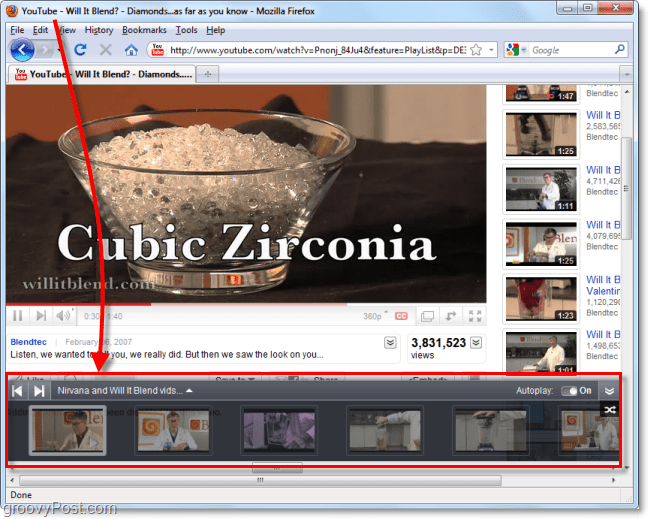649x519 pixels.
Task: Open the suggested video title with 4,711,426 views
Action: pyautogui.click(x=603, y=170)
